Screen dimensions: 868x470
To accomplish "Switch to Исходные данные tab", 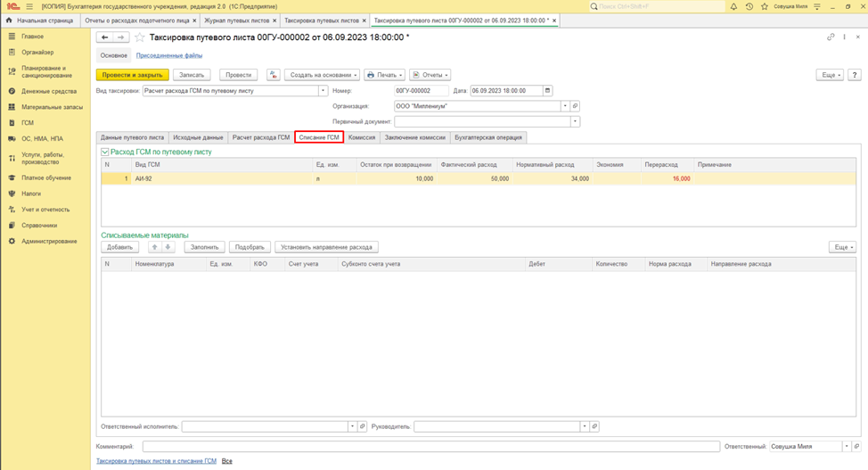I will click(198, 137).
